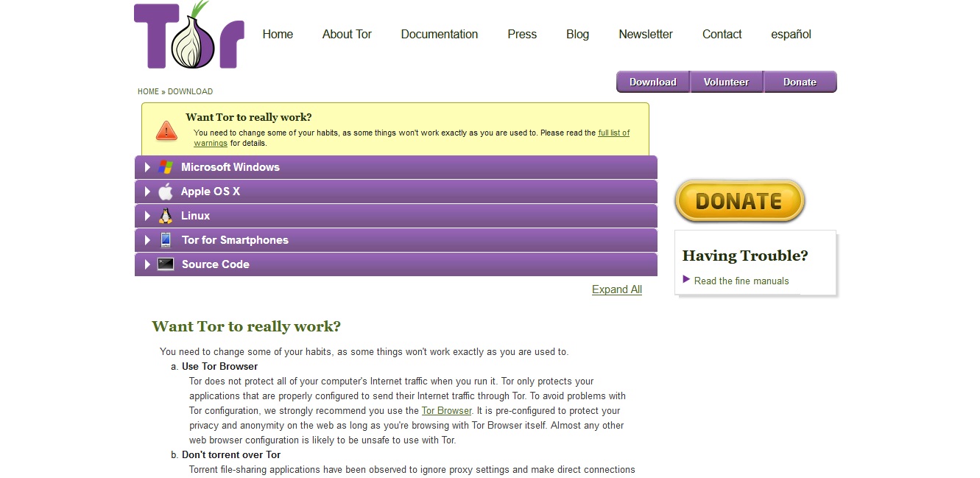Open the Newsletter page
This screenshot has height=478, width=980.
pos(646,35)
